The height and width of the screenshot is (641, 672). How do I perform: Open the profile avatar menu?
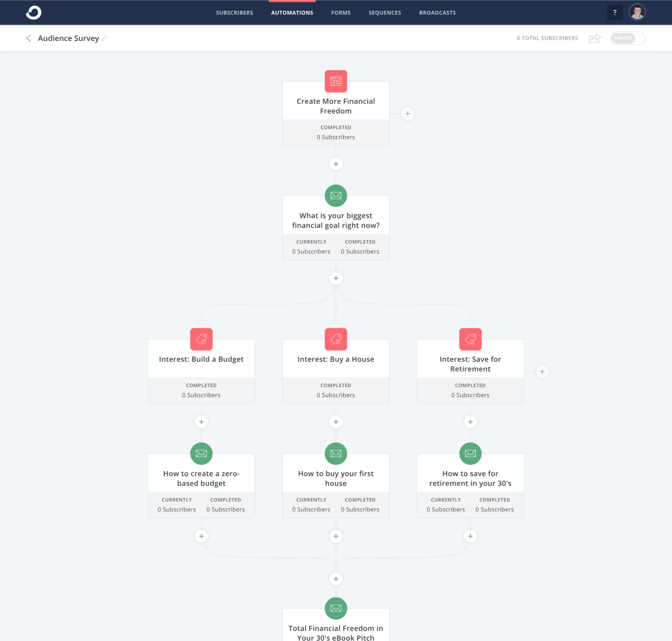(637, 11)
